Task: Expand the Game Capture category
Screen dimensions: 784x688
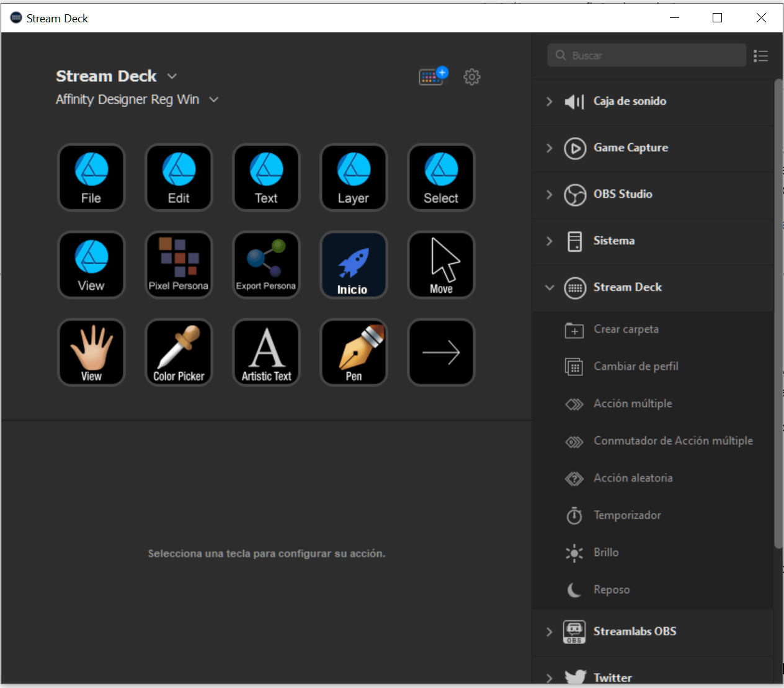Action: tap(549, 148)
